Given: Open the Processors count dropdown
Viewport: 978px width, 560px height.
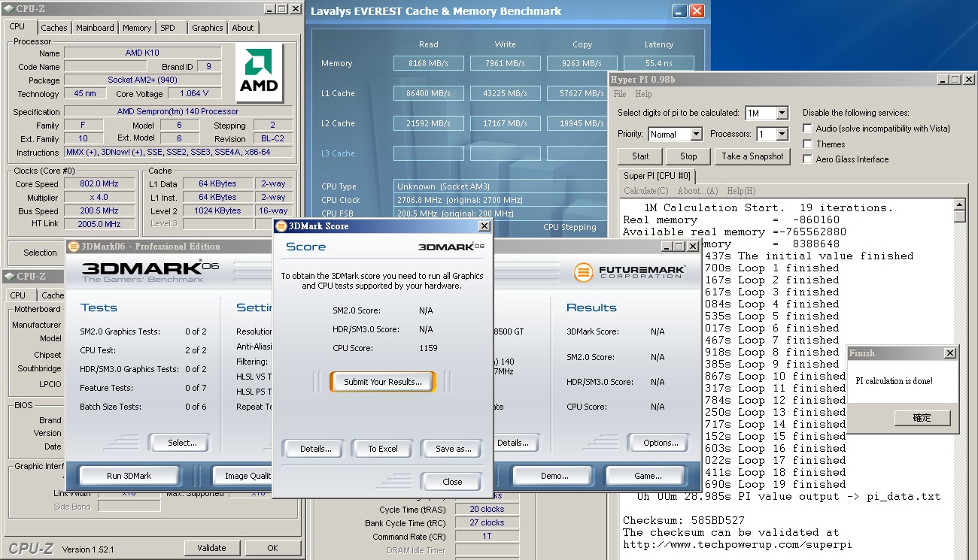Looking at the screenshot, I should point(782,134).
